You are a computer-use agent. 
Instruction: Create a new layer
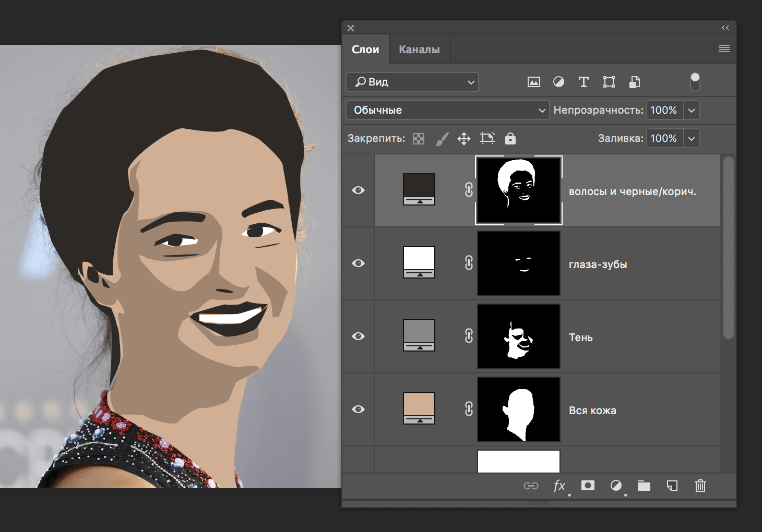[x=672, y=486]
